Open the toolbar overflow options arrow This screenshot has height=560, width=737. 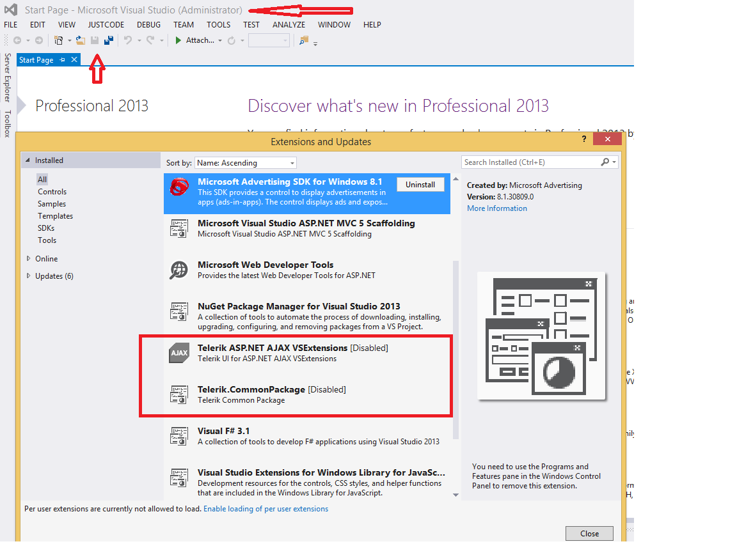[x=315, y=43]
